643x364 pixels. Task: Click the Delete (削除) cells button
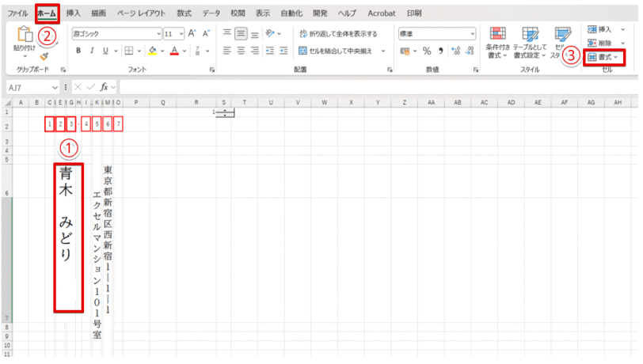(599, 43)
